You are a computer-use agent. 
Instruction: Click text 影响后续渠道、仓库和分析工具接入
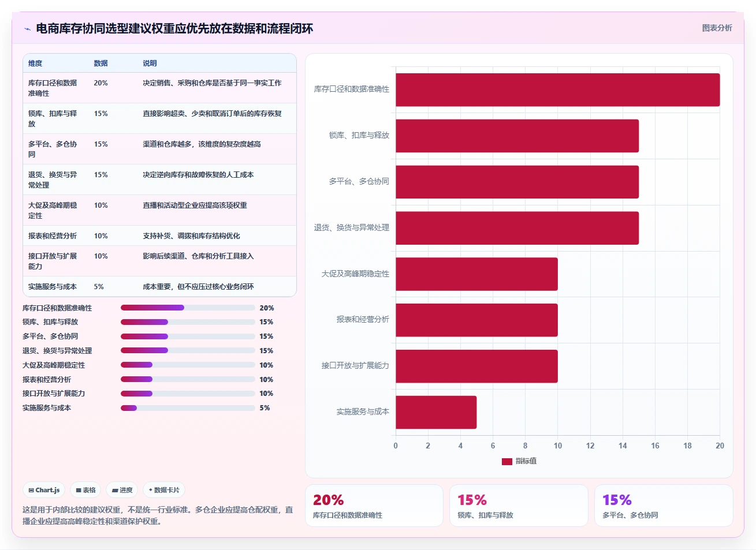tap(199, 256)
